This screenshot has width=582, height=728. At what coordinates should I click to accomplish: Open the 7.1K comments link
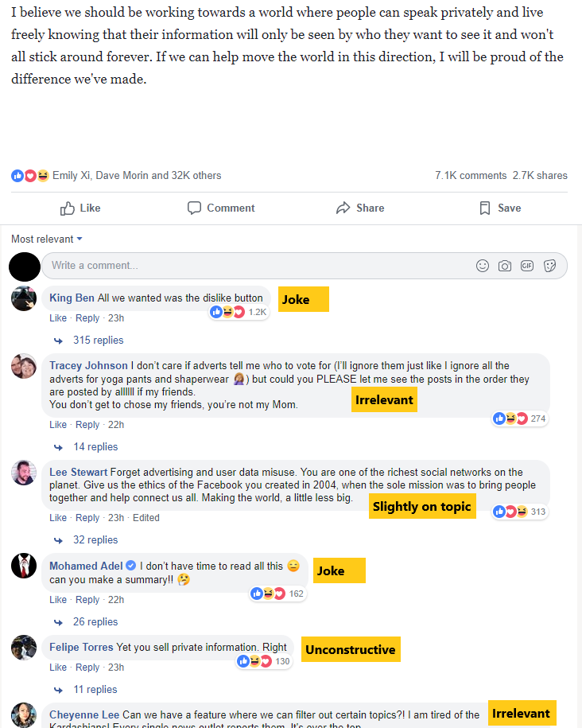pyautogui.click(x=471, y=176)
